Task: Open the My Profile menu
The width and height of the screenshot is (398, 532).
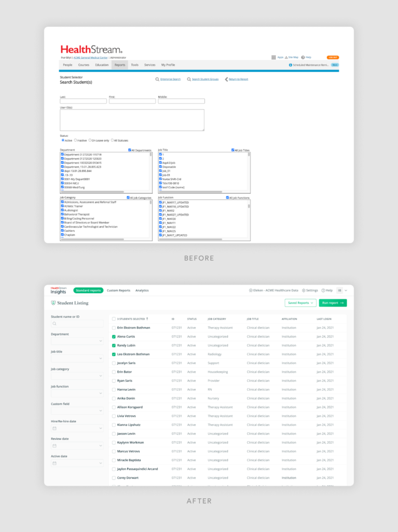Action: pyautogui.click(x=168, y=65)
